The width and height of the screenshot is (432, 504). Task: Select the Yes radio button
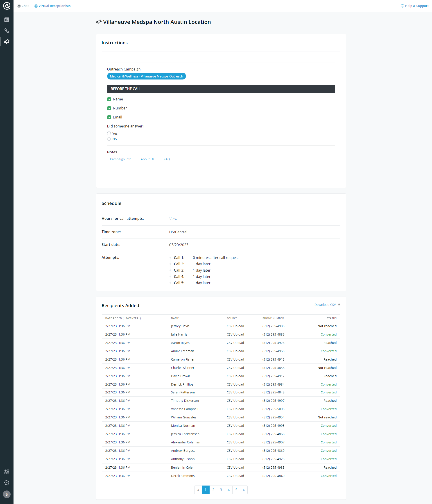click(109, 133)
